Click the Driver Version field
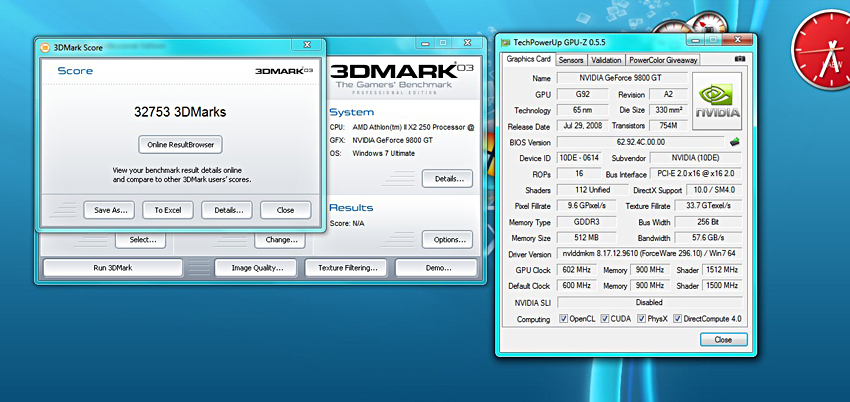This screenshot has width=850, height=402. (649, 254)
